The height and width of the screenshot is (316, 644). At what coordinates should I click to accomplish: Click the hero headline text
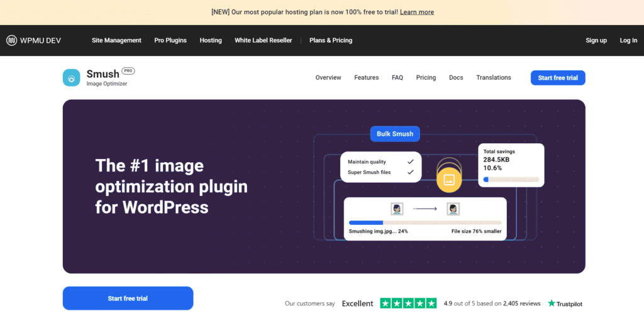coord(172,187)
